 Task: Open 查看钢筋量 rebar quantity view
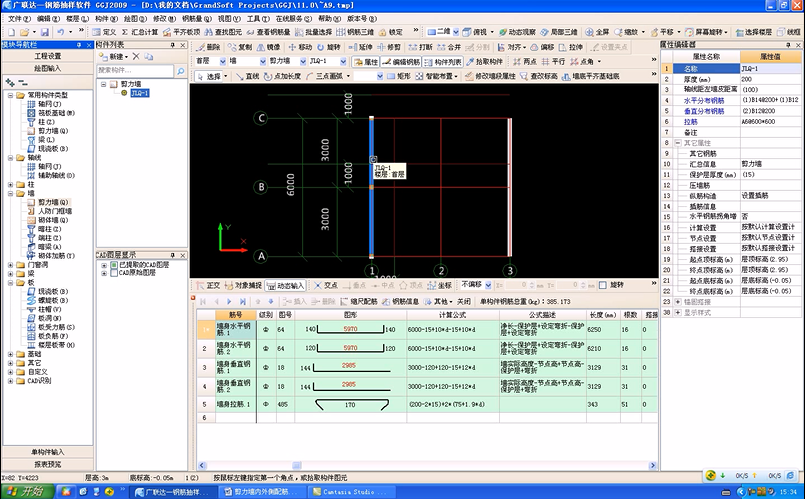(x=269, y=32)
